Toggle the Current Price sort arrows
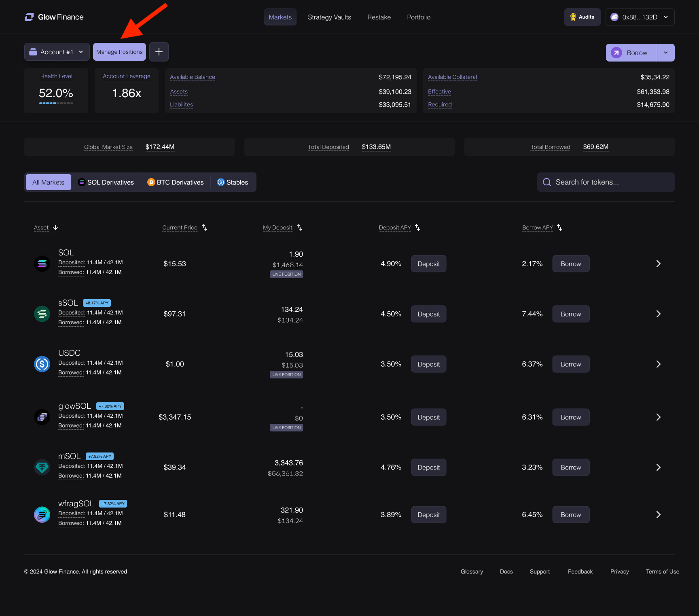The height and width of the screenshot is (616, 699). 205,227
